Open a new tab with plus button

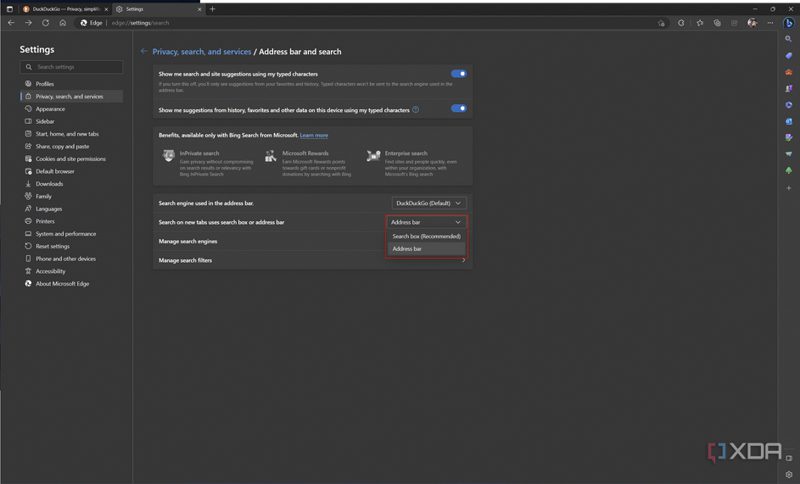pos(212,9)
